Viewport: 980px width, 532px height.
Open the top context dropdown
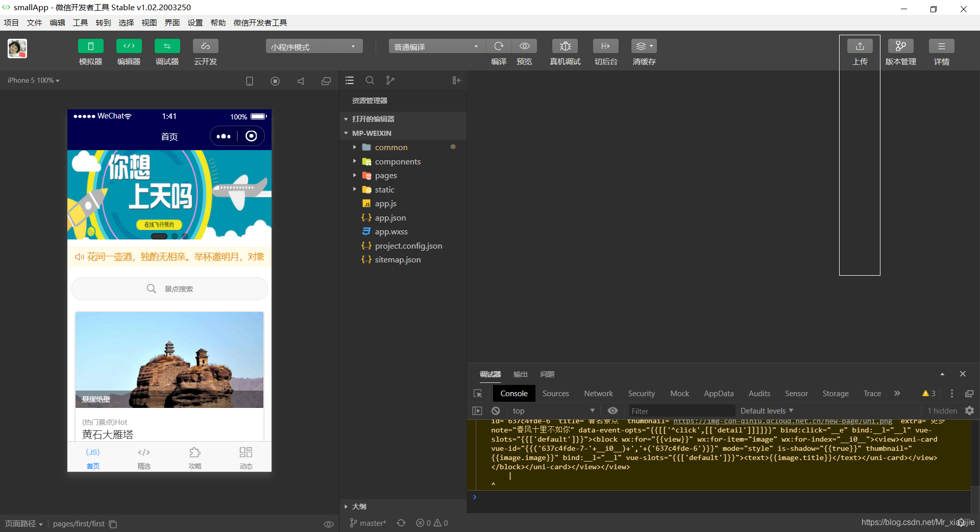553,411
